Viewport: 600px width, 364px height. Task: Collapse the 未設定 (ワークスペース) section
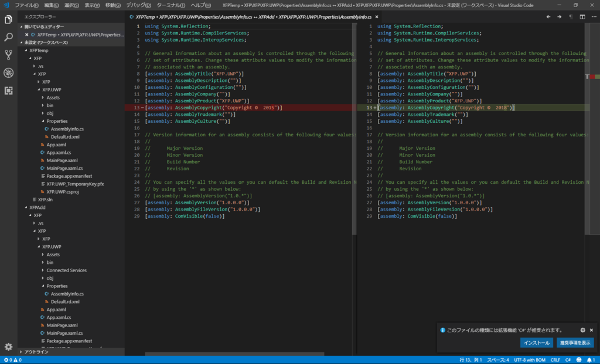[x=72, y=43]
